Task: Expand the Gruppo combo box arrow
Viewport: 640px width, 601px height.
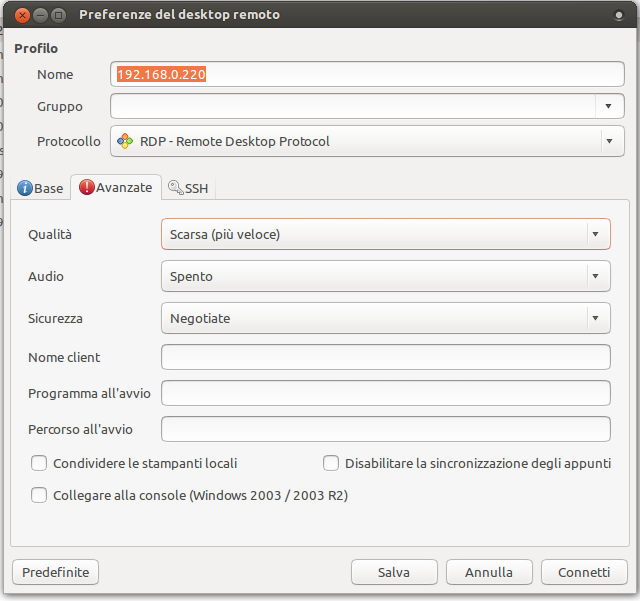Action: point(609,106)
